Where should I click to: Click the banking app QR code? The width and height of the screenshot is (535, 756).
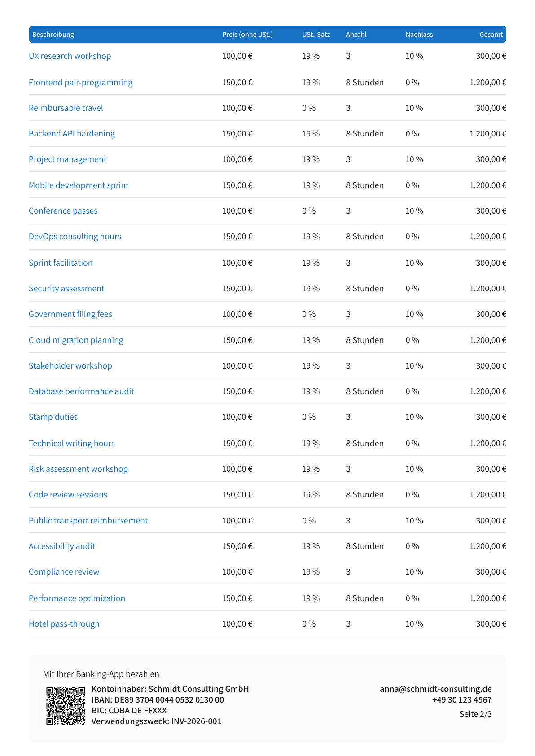66,705
